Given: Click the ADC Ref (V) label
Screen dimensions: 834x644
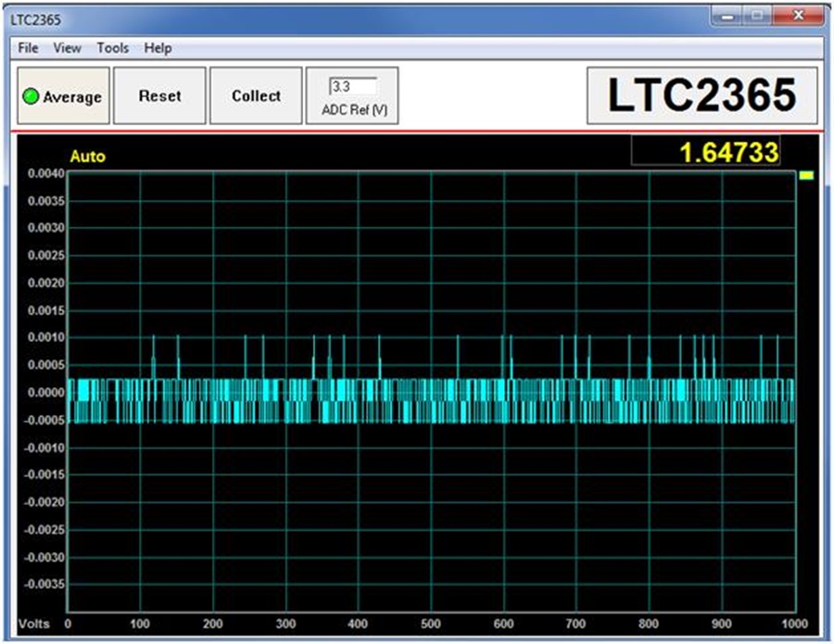Looking at the screenshot, I should 355,109.
